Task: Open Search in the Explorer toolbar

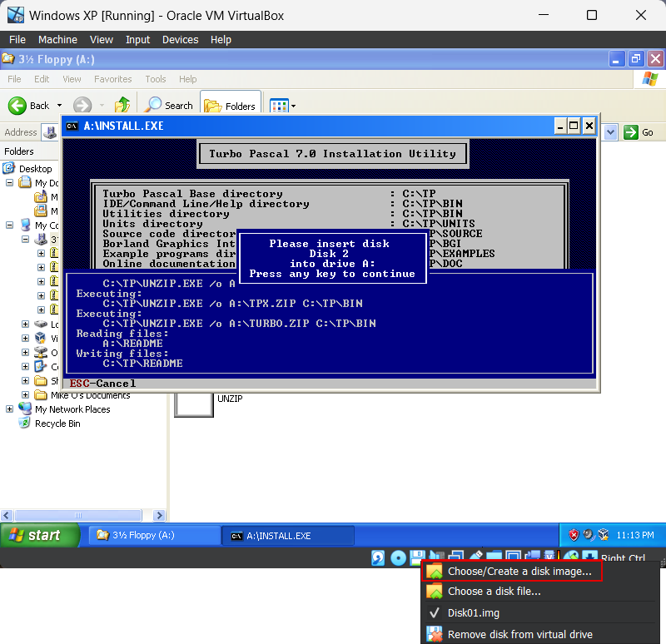Action: coord(169,106)
